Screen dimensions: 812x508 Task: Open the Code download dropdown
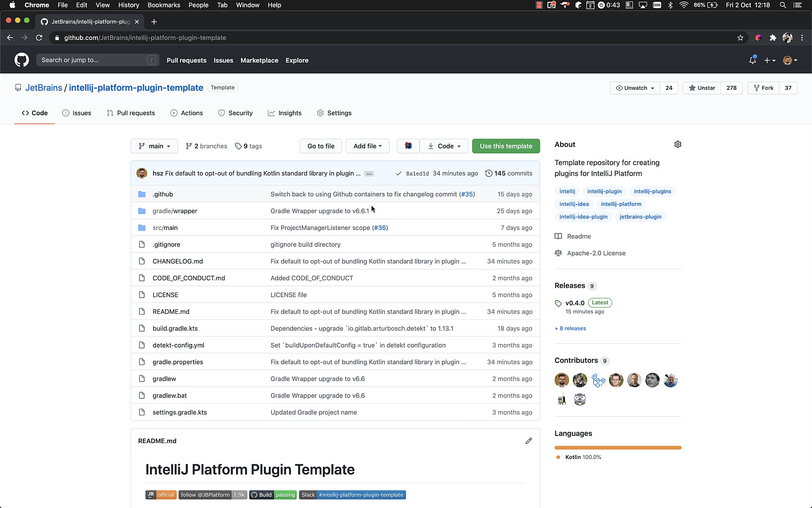[444, 146]
